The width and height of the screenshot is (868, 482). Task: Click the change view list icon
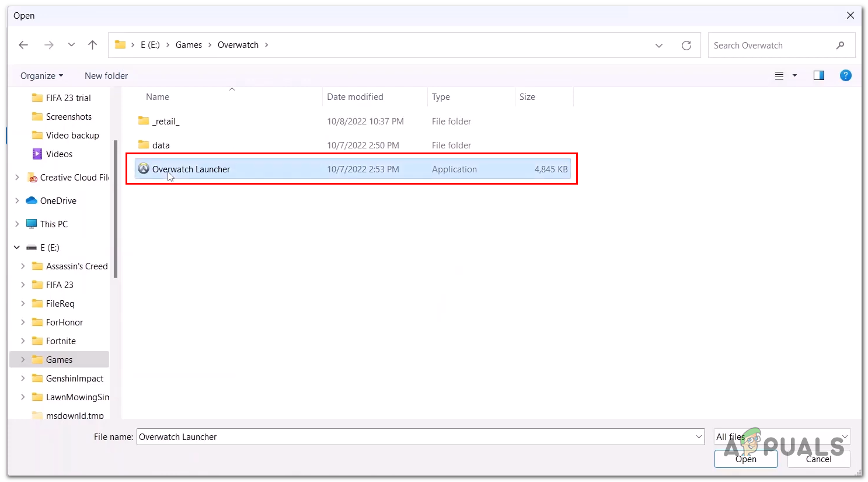[779, 75]
